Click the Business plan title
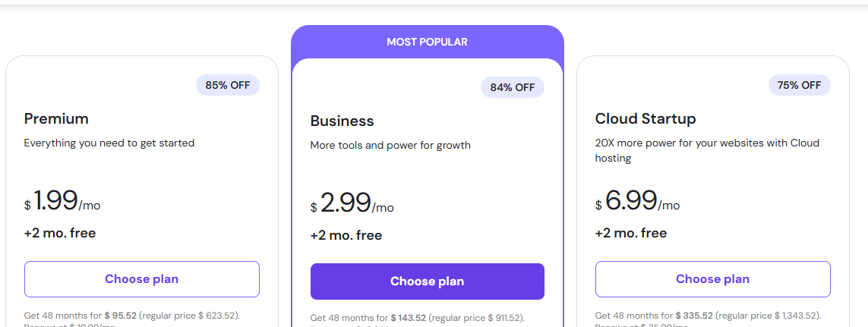The width and height of the screenshot is (868, 327). point(342,121)
